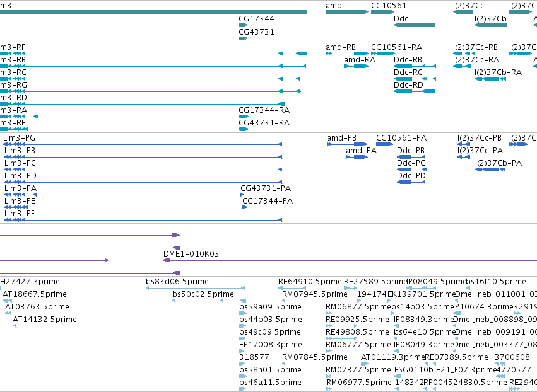The height and width of the screenshot is (392, 537).
Task: Click the Lim3-PB protein label
Action: point(20,151)
